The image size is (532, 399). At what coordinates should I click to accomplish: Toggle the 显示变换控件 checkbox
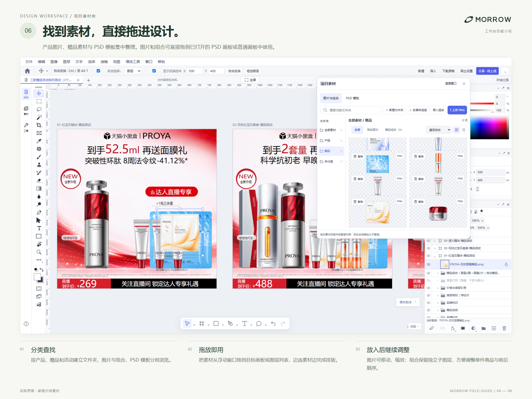click(x=154, y=71)
